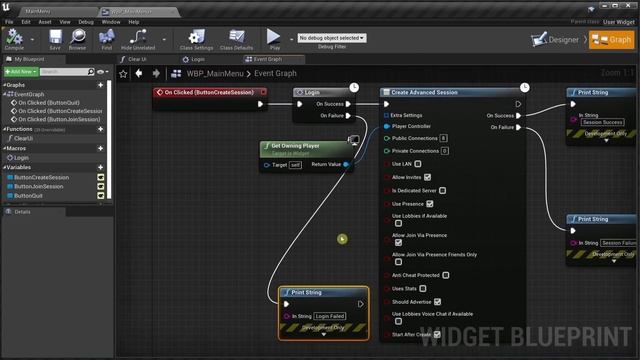640x360 pixels.
Task: Check Anti Cheat Protected
Action: coord(446,276)
